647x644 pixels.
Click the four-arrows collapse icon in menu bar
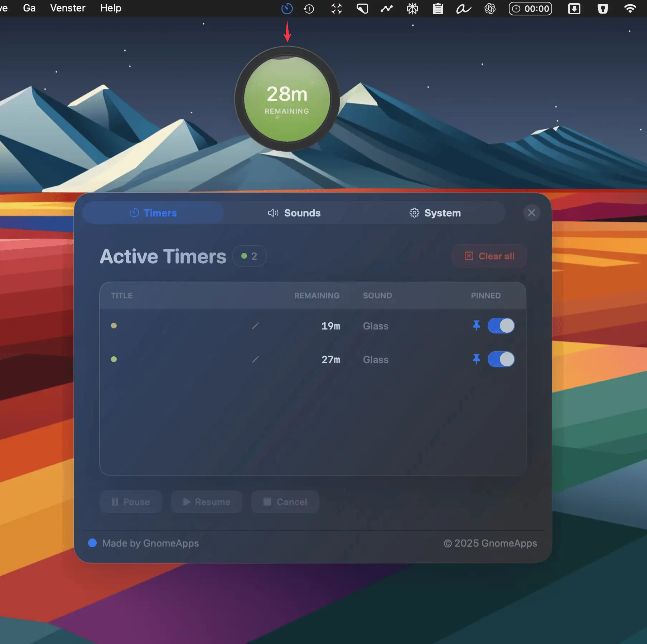pyautogui.click(x=337, y=9)
